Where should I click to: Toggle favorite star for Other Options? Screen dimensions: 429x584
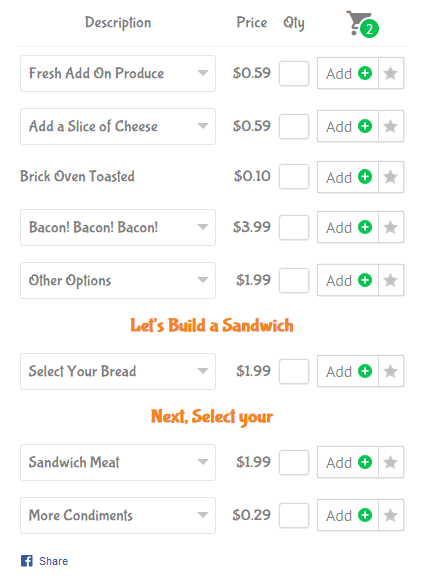(391, 280)
